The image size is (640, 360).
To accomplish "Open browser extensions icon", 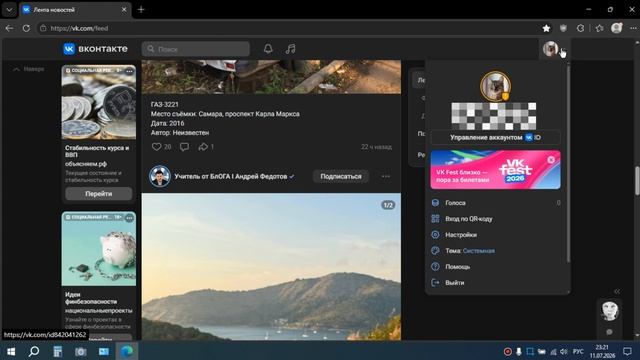I will click(x=580, y=28).
